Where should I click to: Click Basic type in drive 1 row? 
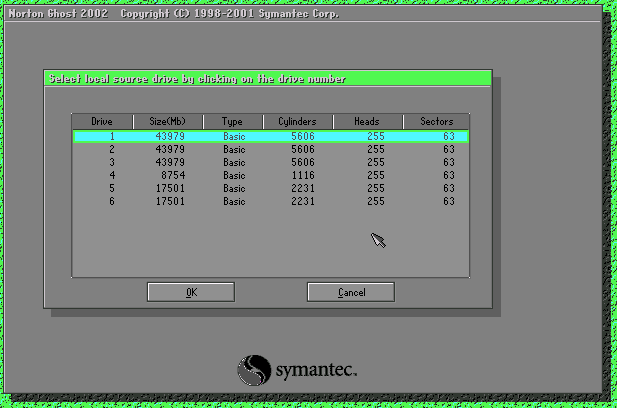[x=234, y=137]
